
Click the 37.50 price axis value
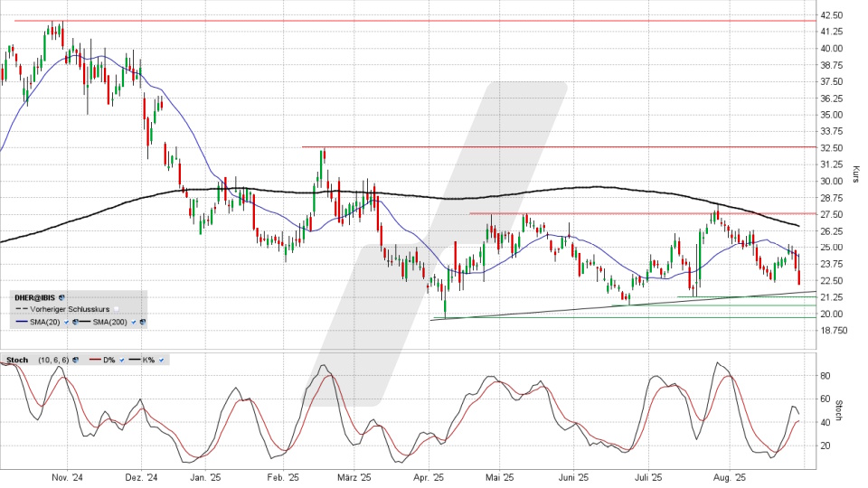pos(832,81)
